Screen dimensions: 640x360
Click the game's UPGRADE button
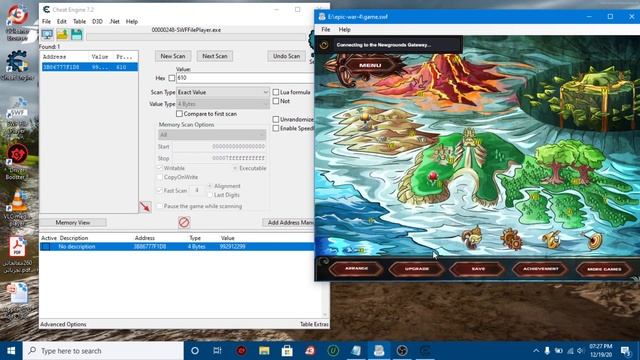[417, 269]
